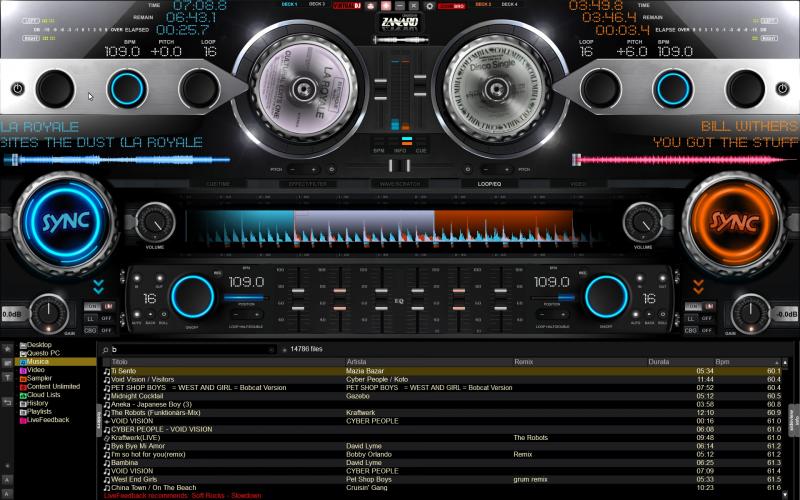Open the EFFECT/FILTER panel tab
The image size is (800, 500).
click(x=308, y=184)
